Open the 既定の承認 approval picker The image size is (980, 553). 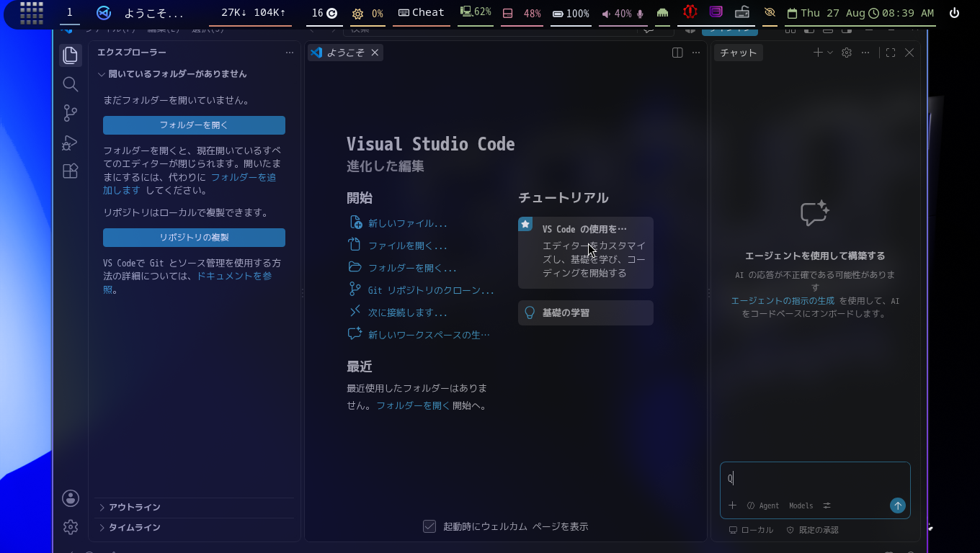[812, 530]
